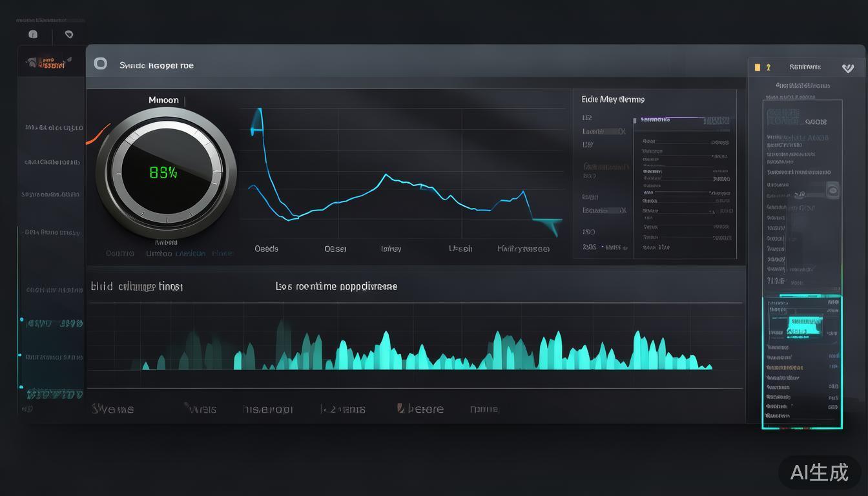
Task: Click the first item in left sidebar list
Action: point(54,128)
